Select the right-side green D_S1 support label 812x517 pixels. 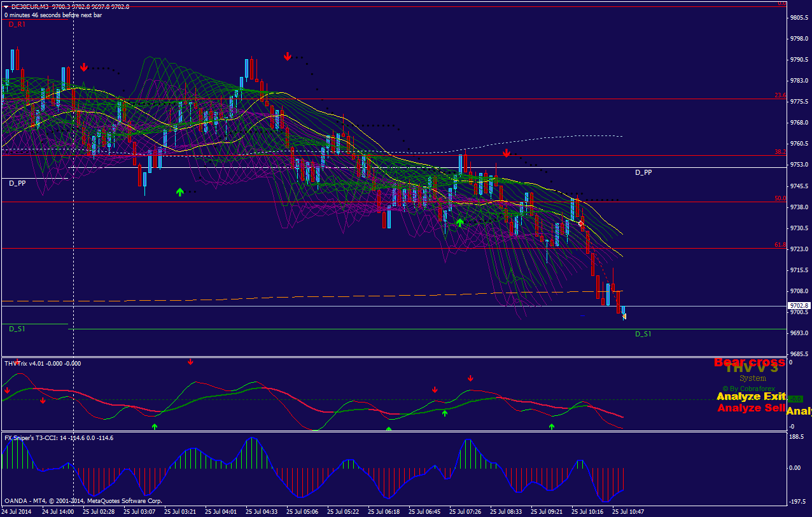tap(643, 334)
